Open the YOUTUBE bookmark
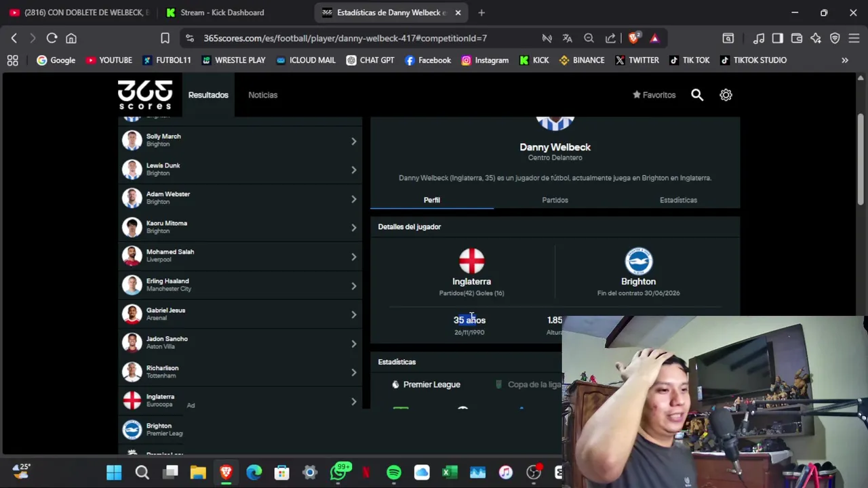Viewport: 868px width, 488px height. [108, 60]
